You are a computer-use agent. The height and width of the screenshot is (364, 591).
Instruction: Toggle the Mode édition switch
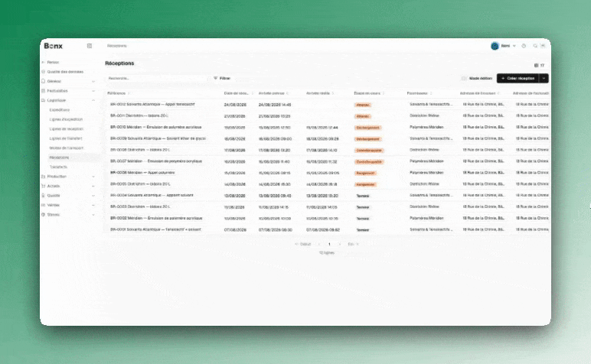[x=464, y=78]
